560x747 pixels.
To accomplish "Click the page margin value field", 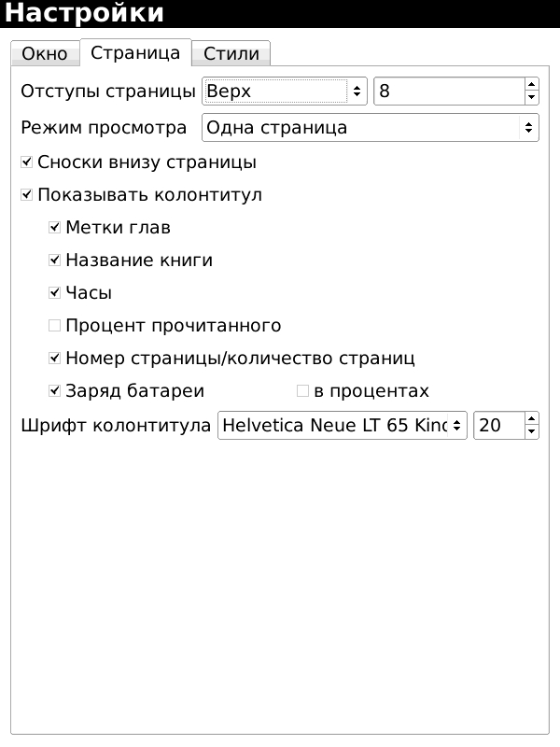I will pyautogui.click(x=448, y=92).
